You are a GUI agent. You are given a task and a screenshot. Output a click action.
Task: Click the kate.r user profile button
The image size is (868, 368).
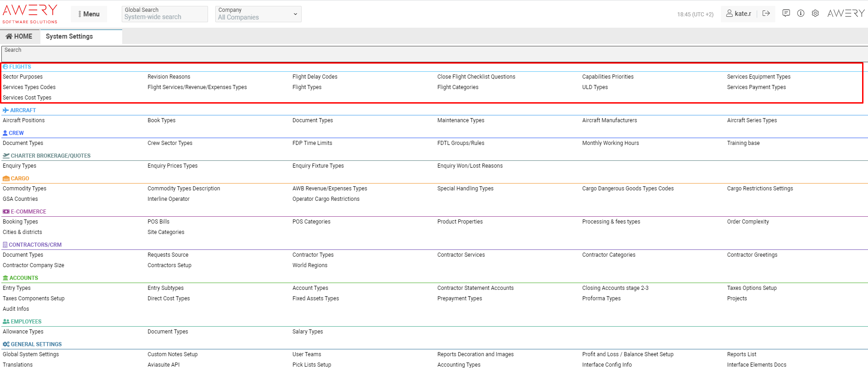(739, 14)
